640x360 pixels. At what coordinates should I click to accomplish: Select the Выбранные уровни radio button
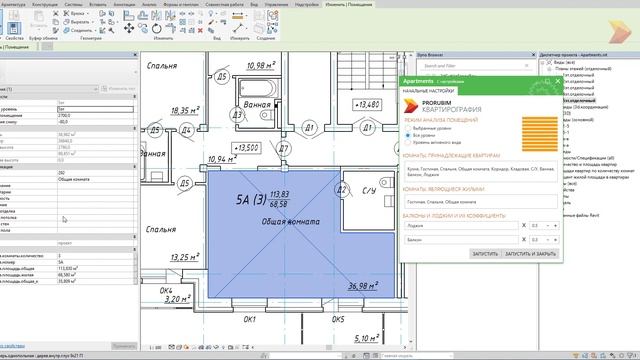coord(407,128)
